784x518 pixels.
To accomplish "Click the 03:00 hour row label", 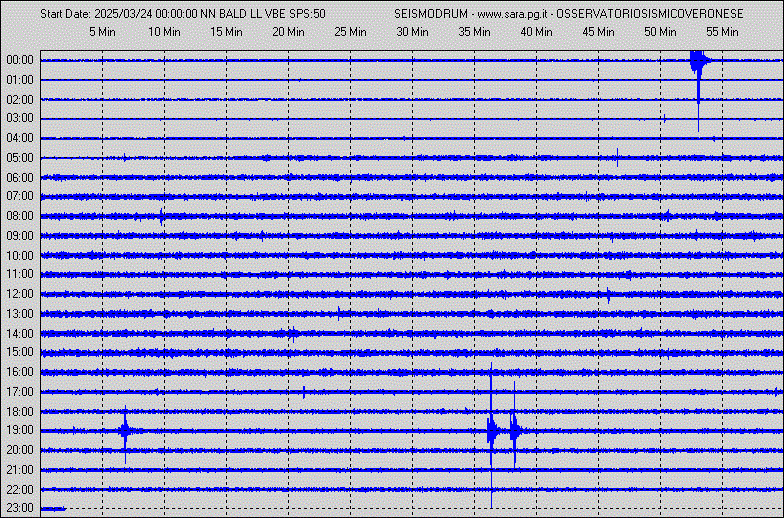I will (x=20, y=118).
